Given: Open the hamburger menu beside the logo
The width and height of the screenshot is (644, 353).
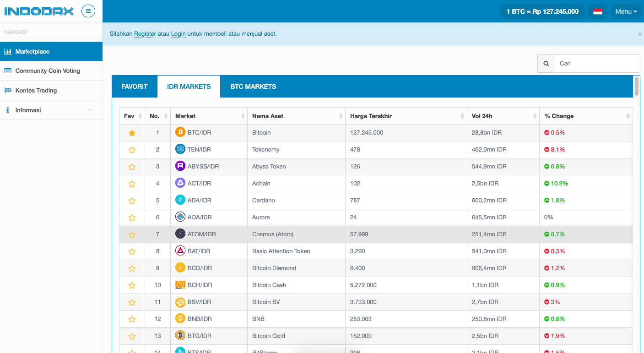Looking at the screenshot, I should pyautogui.click(x=88, y=11).
